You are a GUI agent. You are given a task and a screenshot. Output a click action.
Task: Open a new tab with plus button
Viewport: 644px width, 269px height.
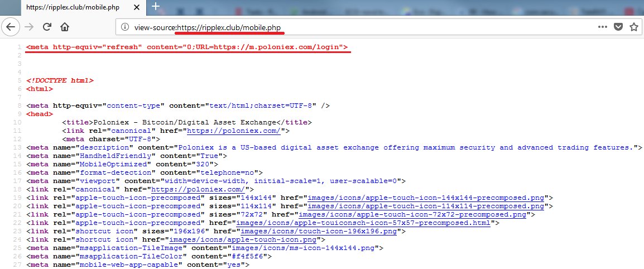click(x=156, y=6)
